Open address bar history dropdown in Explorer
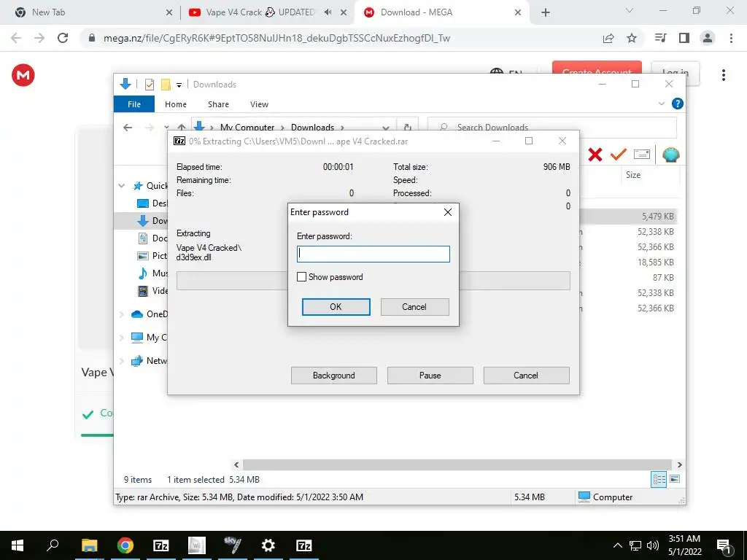 386,128
